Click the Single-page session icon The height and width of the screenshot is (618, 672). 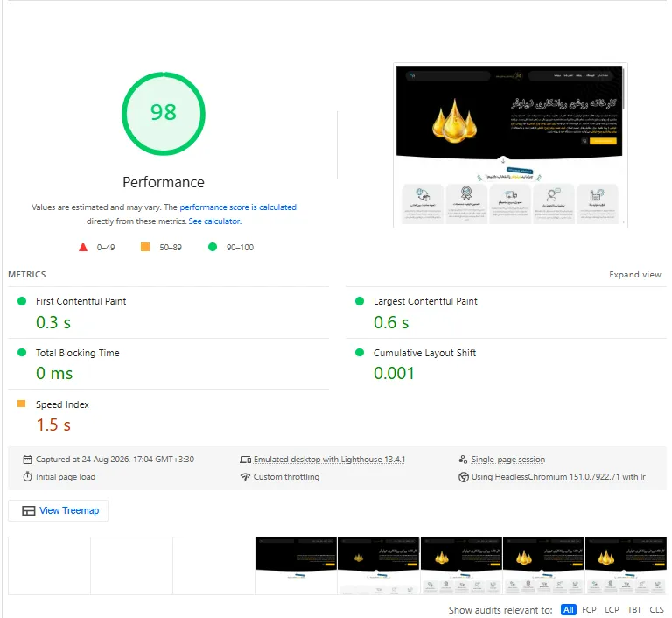463,460
